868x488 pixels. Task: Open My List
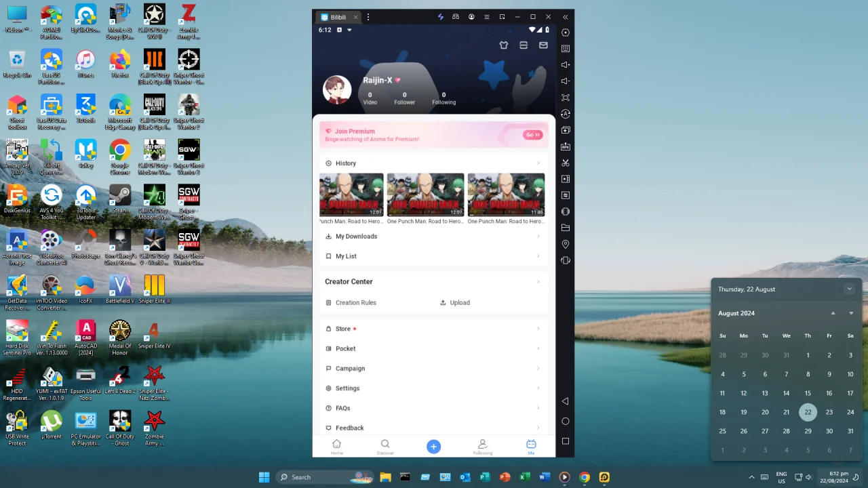433,256
